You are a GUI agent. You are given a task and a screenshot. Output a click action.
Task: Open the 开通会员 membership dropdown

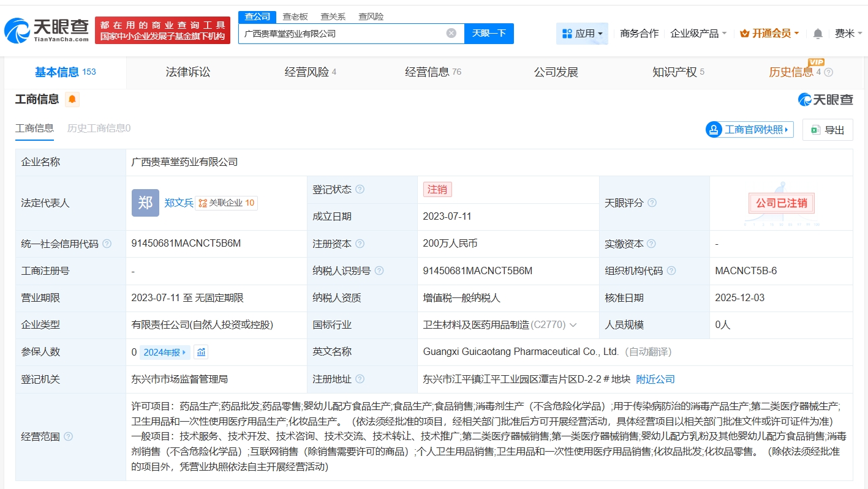(769, 34)
